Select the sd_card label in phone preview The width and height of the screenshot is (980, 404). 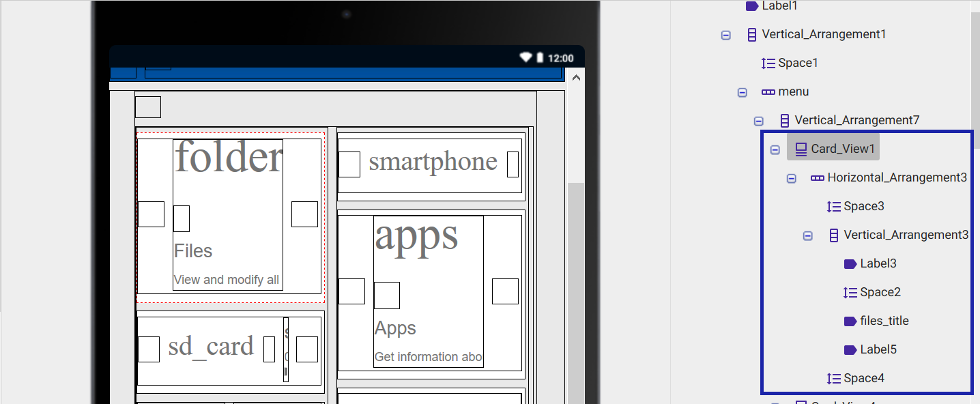[210, 347]
